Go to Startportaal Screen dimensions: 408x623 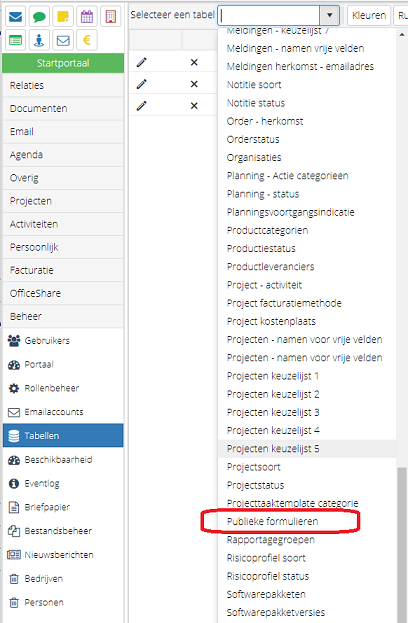[x=63, y=63]
